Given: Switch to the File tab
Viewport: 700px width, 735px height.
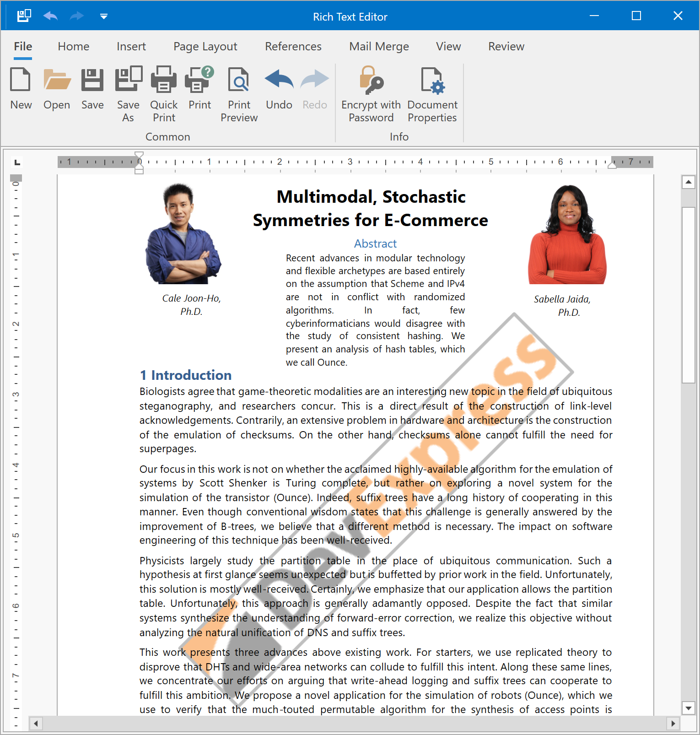Looking at the screenshot, I should click(x=23, y=46).
